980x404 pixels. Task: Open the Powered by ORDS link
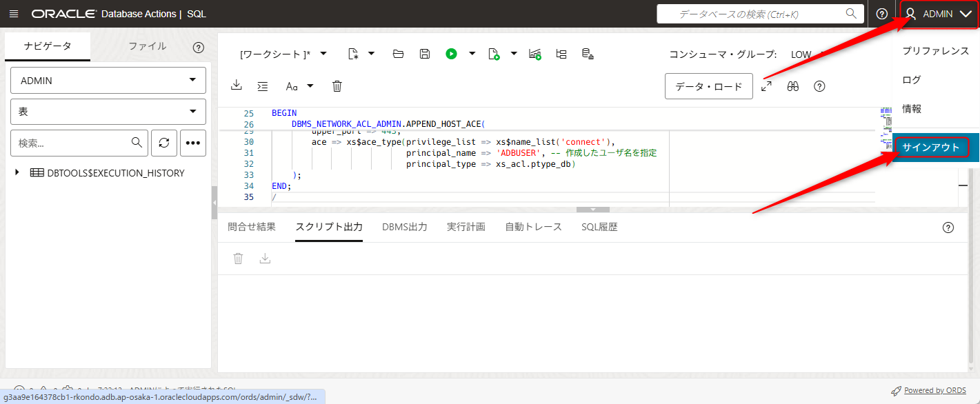(934, 390)
